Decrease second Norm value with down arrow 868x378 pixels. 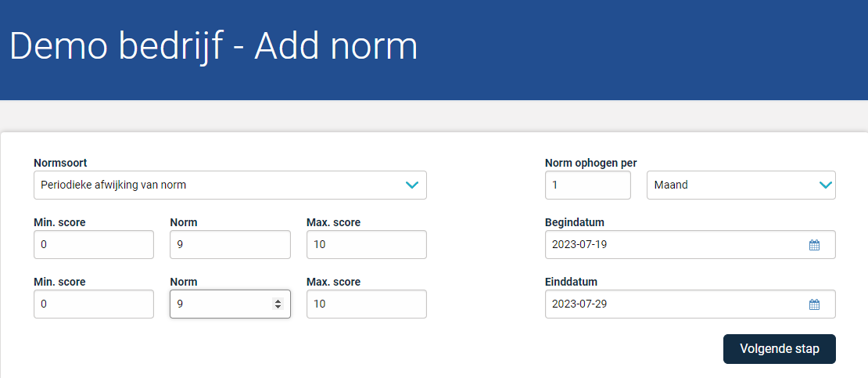coord(278,307)
